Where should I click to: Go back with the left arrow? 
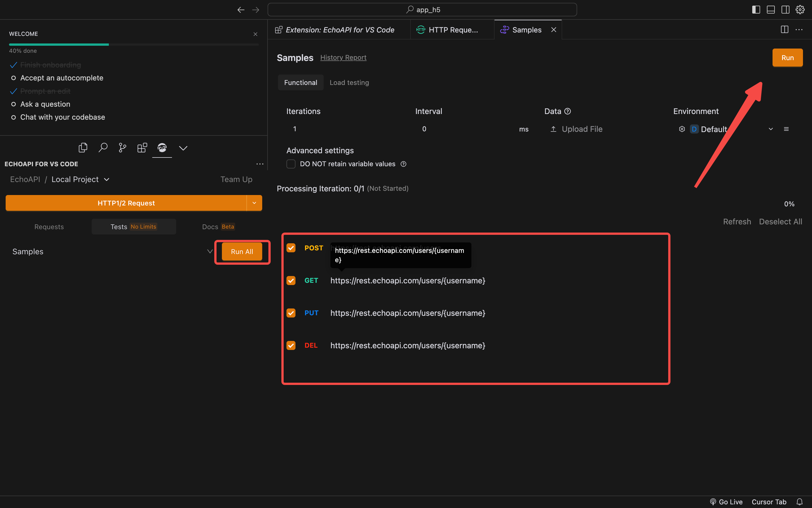click(240, 10)
